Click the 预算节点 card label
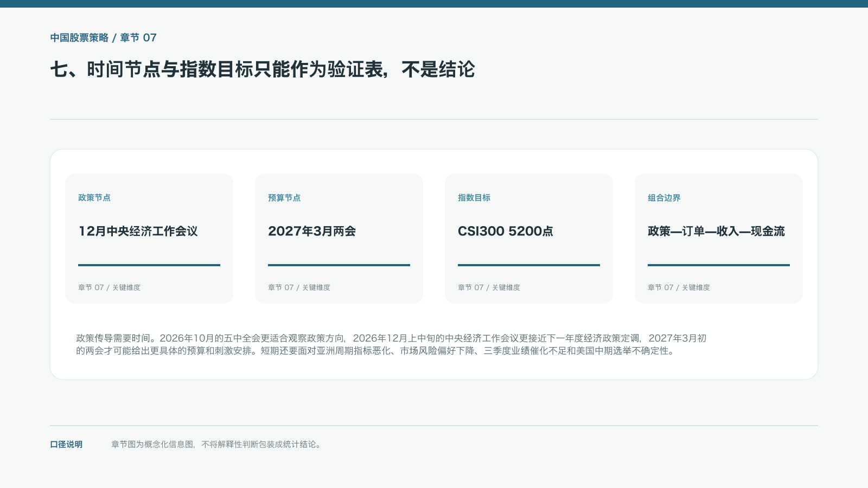 click(x=284, y=198)
